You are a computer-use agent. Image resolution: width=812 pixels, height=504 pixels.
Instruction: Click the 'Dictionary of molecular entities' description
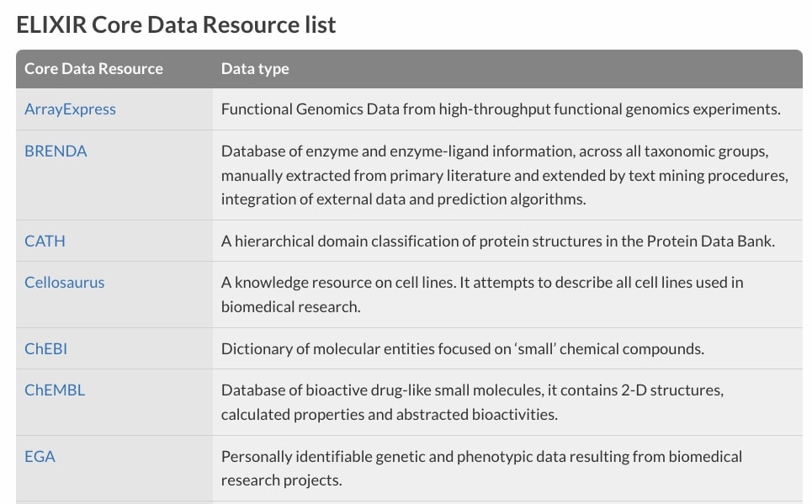pyautogui.click(x=462, y=349)
